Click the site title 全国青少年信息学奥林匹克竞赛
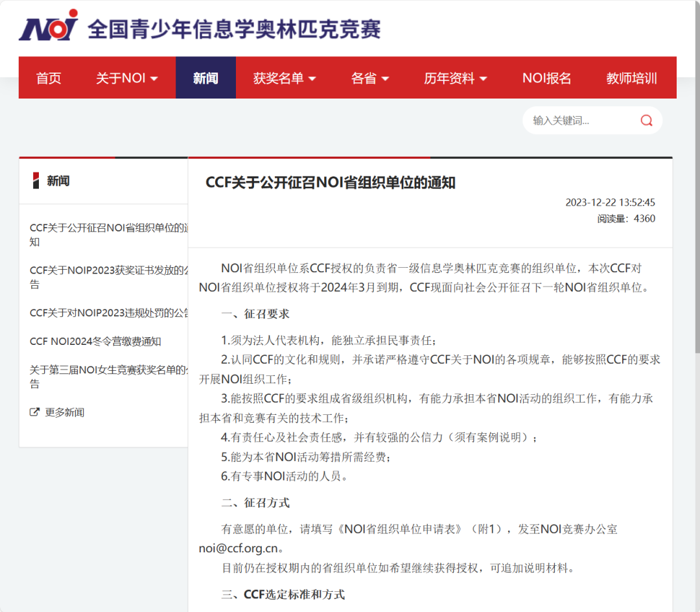 tap(234, 29)
